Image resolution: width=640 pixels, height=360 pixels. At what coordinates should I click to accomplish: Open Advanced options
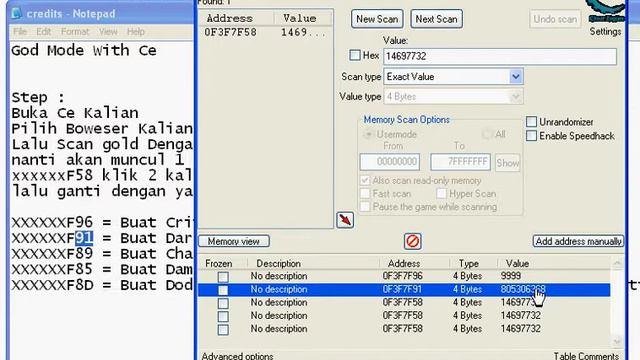coord(237,356)
